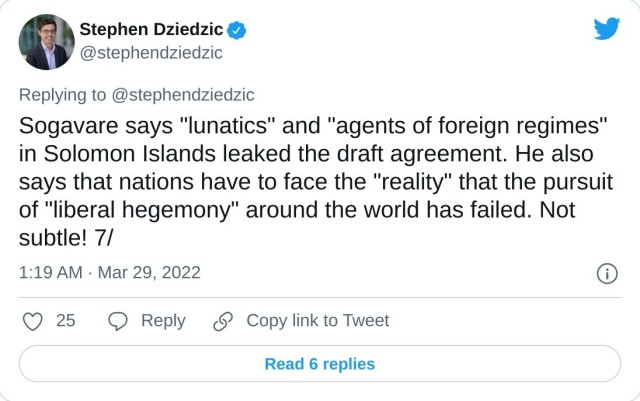Click the display name Stephen Dziedzic

[150, 29]
